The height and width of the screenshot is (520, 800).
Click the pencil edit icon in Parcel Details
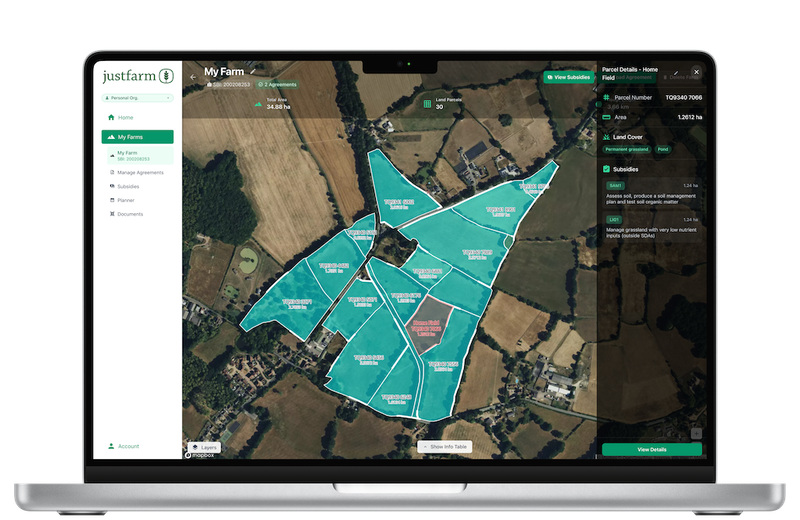coord(677,72)
